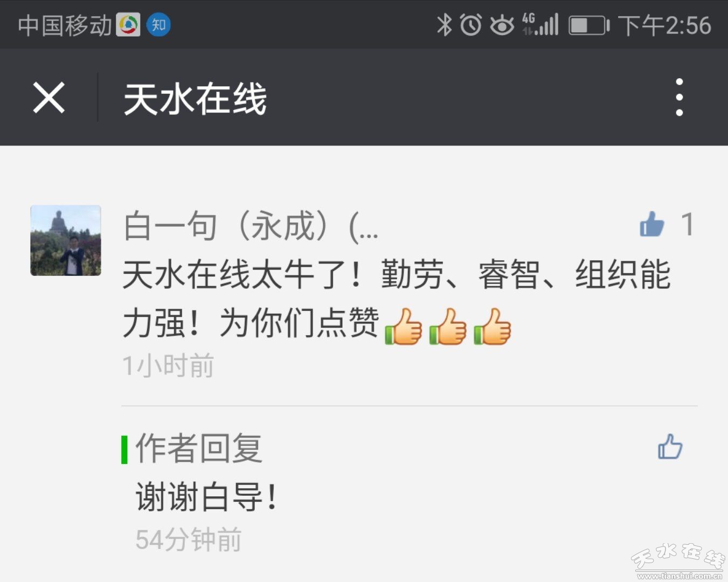The width and height of the screenshot is (728, 582).
Task: Tap the eye comfort status icon
Action: point(502,25)
